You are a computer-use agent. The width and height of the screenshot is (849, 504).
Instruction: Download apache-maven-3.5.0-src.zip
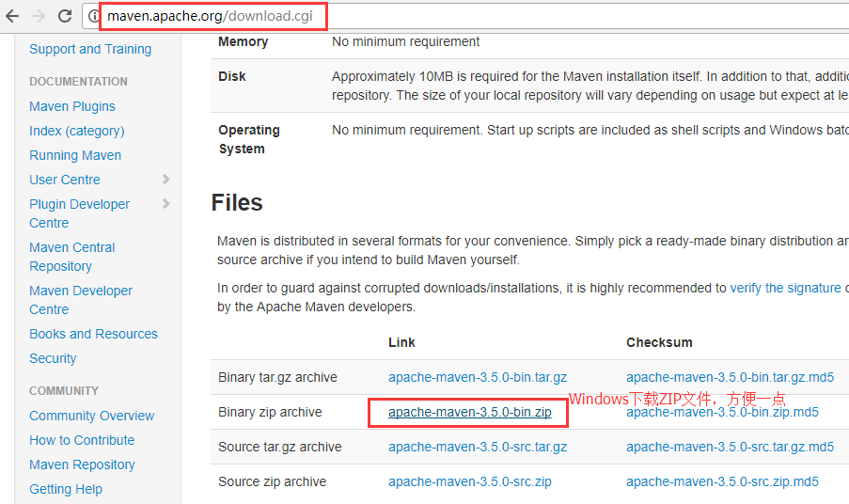pos(470,481)
